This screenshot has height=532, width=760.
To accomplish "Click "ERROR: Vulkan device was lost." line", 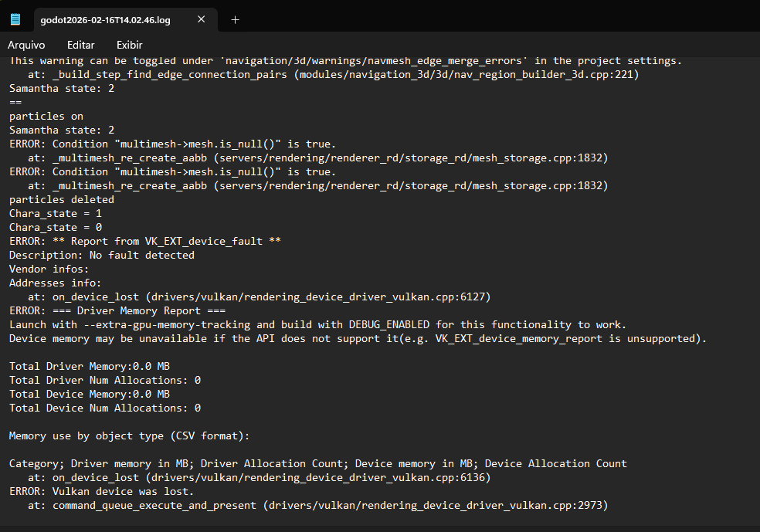I will (102, 491).
